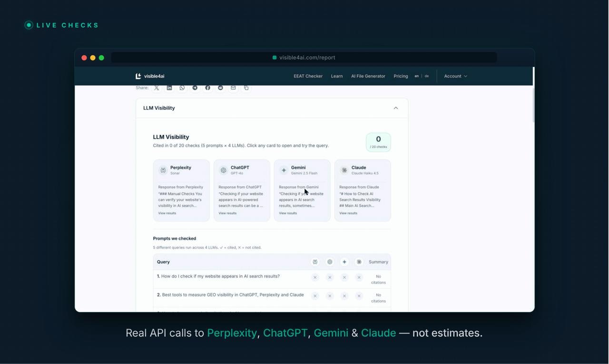The width and height of the screenshot is (609, 364).
Task: Click Perplexity icon in Query table header
Action: coord(315,262)
